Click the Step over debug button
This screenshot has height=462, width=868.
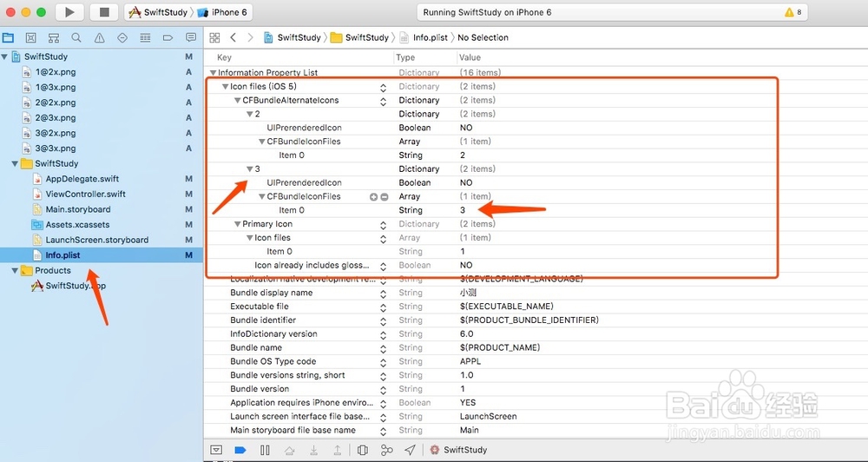tap(290, 450)
